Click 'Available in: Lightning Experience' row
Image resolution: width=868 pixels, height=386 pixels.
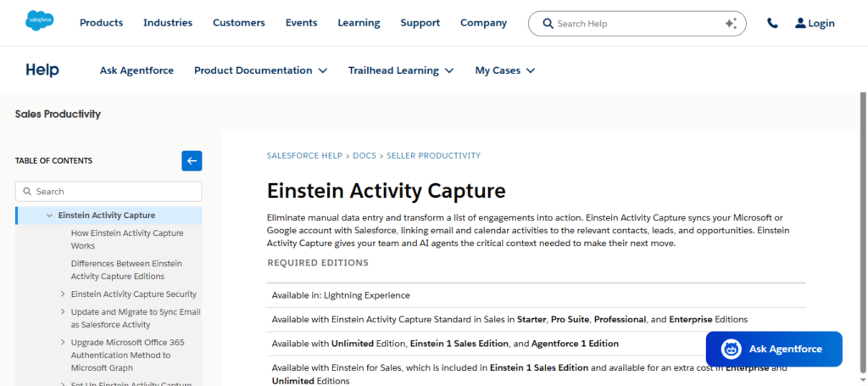coord(536,295)
